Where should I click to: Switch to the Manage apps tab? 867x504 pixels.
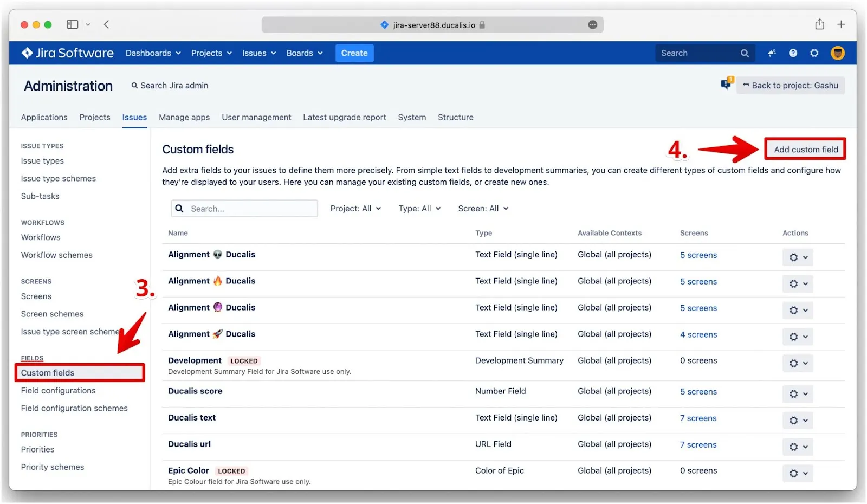click(184, 117)
